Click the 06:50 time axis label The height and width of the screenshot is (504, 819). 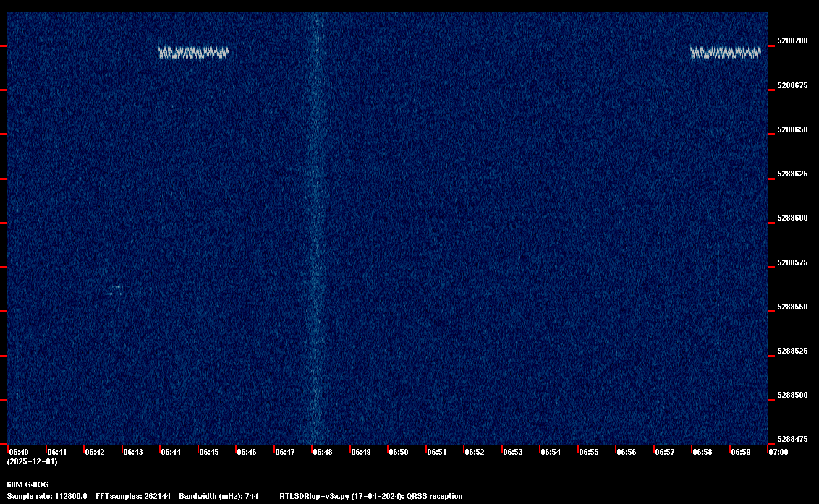coord(399,452)
